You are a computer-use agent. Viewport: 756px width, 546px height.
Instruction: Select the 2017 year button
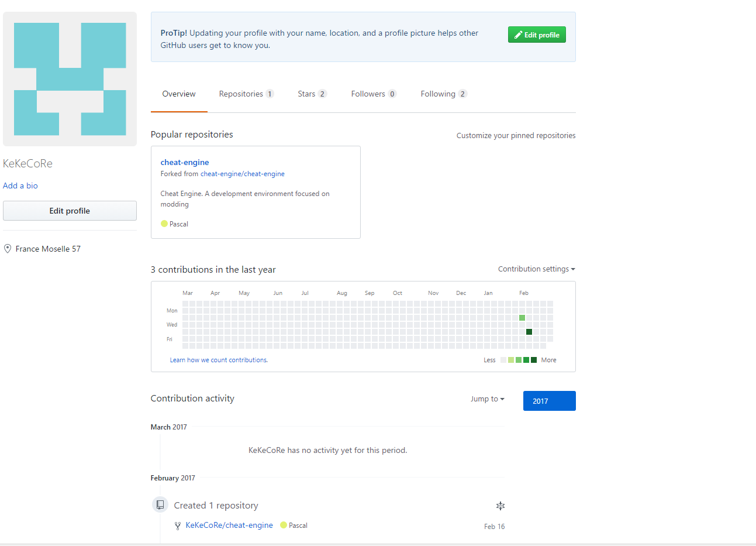pyautogui.click(x=550, y=401)
